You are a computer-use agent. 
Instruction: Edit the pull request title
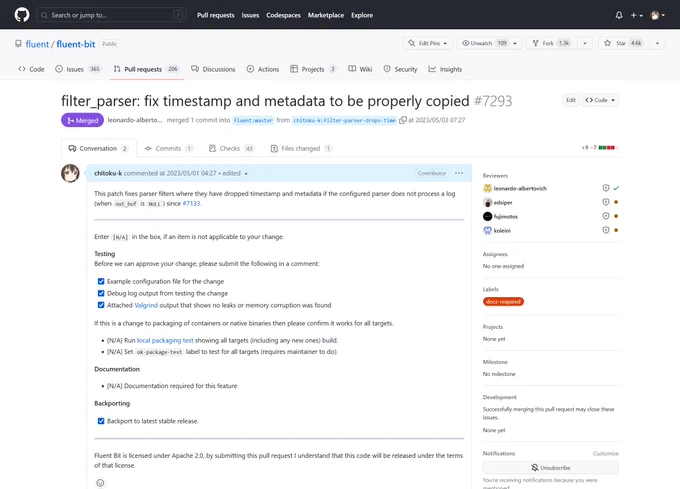click(x=571, y=100)
